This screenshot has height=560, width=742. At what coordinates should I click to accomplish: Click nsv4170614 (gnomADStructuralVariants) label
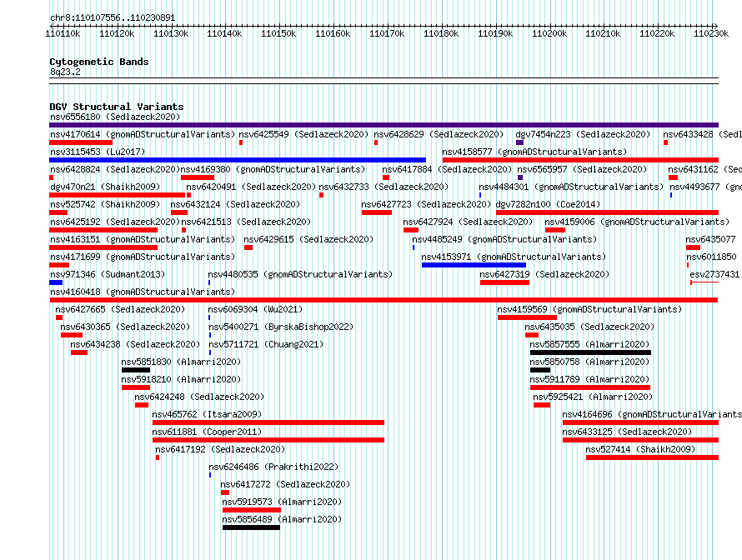[x=143, y=134]
